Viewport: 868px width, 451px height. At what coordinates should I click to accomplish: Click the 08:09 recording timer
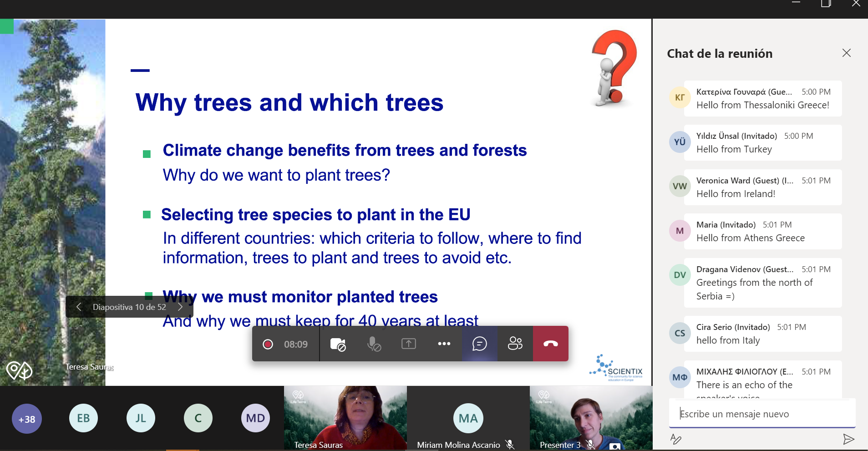click(x=296, y=344)
